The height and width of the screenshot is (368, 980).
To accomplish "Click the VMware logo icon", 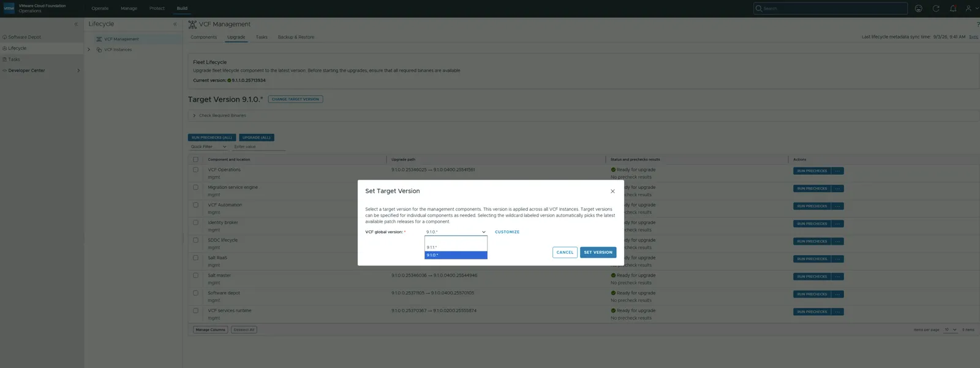I will (9, 8).
